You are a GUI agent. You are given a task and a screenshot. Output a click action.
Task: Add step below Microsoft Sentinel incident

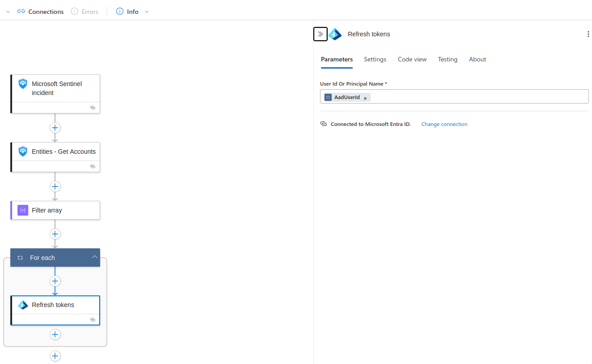pos(55,128)
